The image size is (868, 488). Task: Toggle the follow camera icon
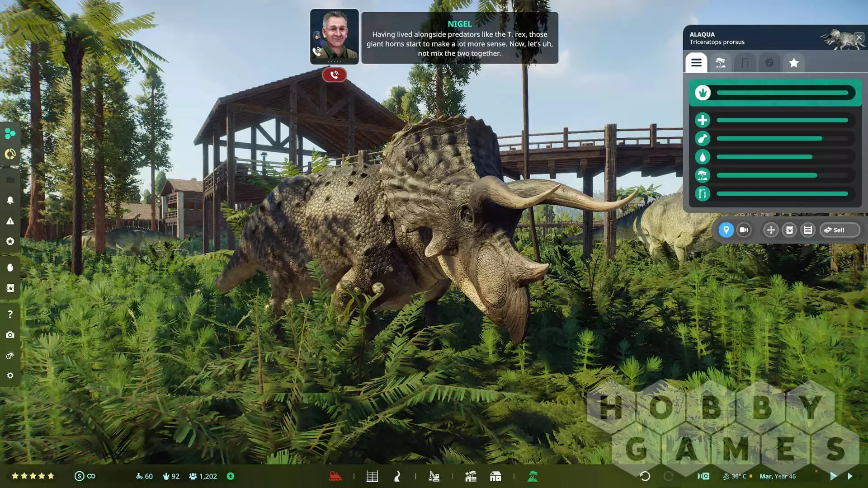click(x=744, y=230)
